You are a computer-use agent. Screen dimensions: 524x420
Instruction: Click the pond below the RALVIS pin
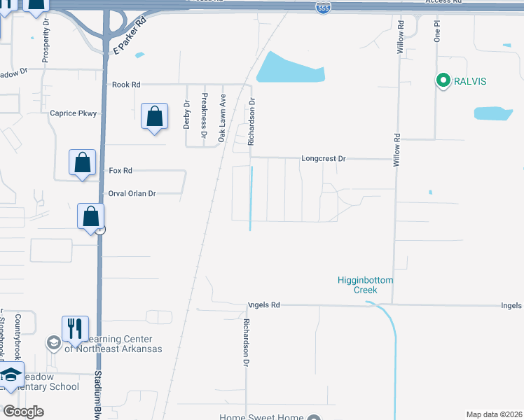pyautogui.click(x=493, y=113)
